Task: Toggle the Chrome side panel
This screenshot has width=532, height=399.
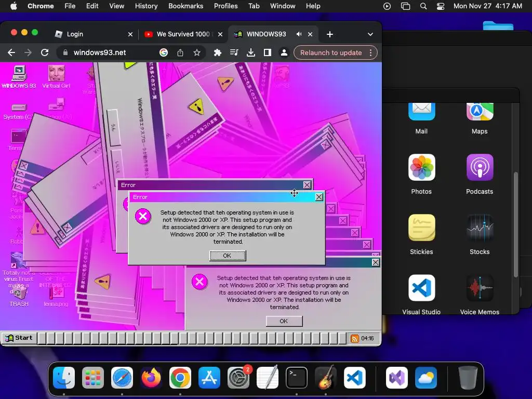Action: 268,52
